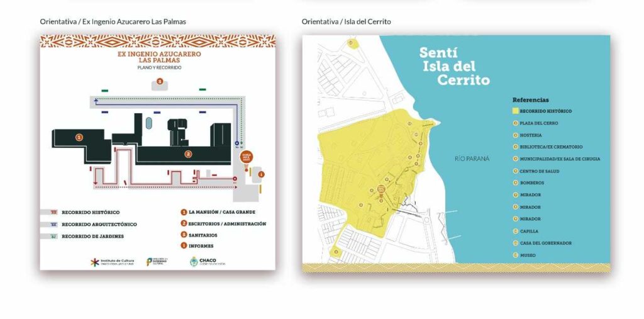The width and height of the screenshot is (644, 319).
Task: Click the marker beside Municipalidad/Ex Sala de Cirugía
Action: point(516,159)
